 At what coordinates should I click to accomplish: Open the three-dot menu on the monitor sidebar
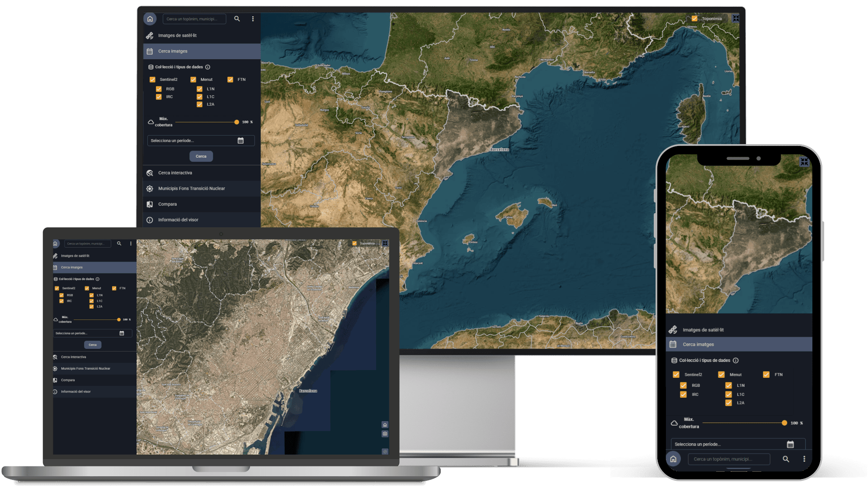[253, 19]
